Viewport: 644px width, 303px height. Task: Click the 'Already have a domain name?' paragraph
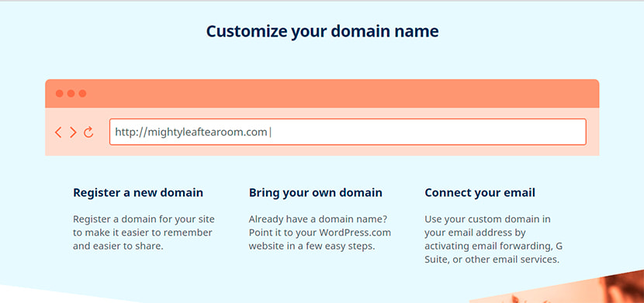coord(320,232)
